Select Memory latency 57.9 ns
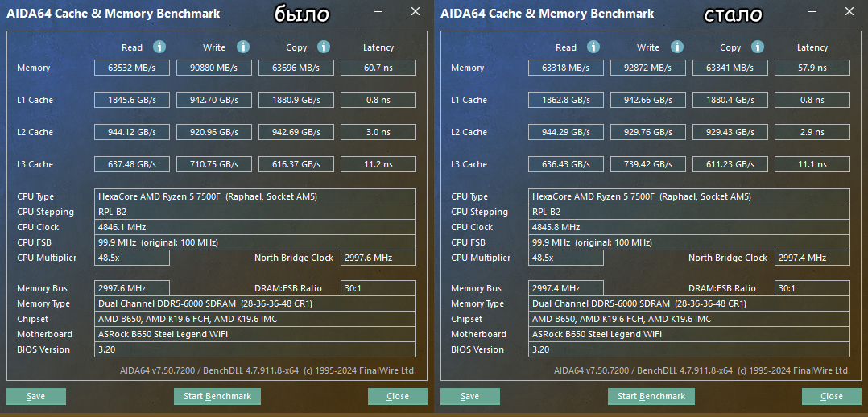The image size is (868, 417). (812, 68)
